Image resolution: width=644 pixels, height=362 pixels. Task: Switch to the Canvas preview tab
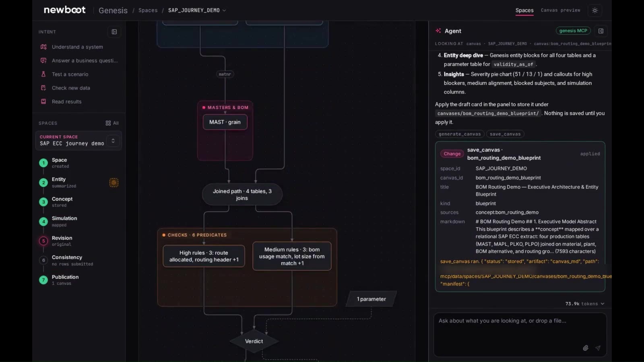561,10
